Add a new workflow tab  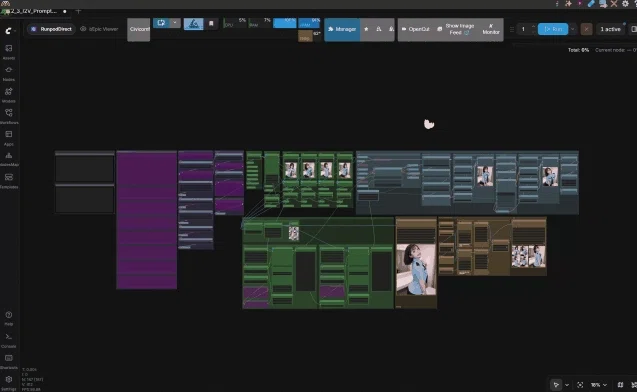[78, 11]
